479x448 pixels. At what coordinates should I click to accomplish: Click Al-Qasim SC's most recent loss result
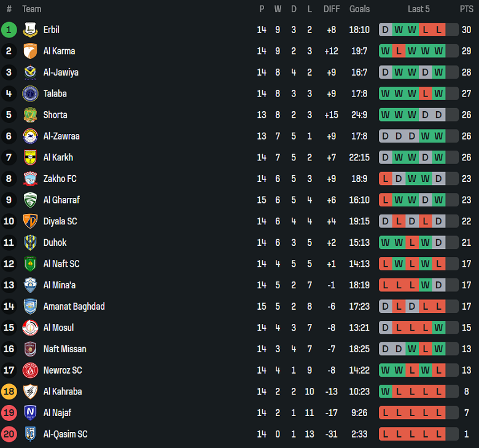(x=438, y=434)
